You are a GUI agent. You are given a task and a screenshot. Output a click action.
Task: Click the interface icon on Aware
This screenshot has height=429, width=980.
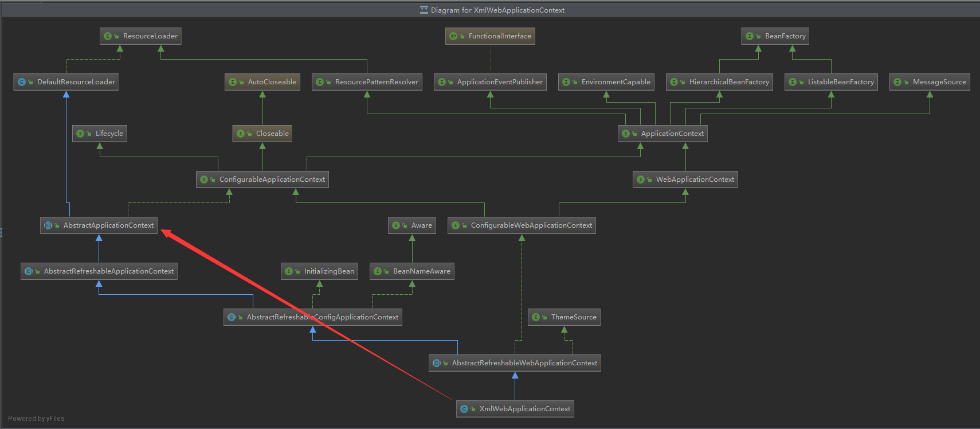[x=396, y=225]
